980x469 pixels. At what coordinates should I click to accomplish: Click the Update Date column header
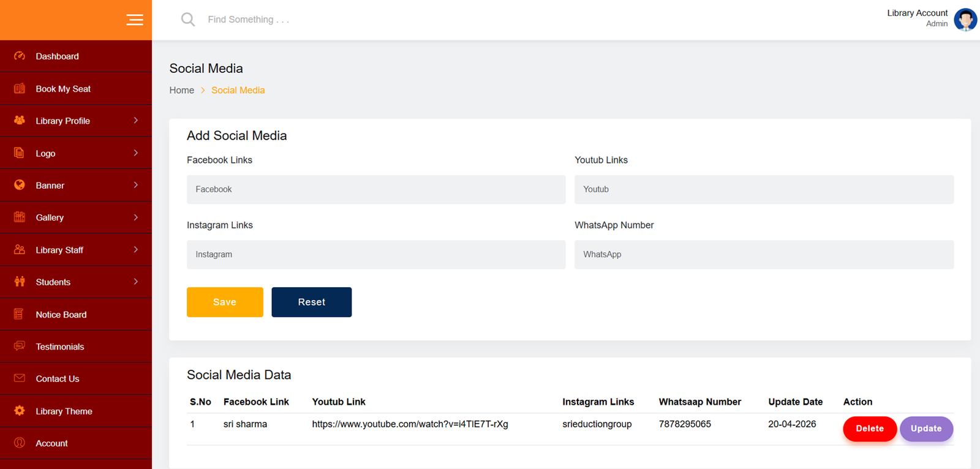796,402
